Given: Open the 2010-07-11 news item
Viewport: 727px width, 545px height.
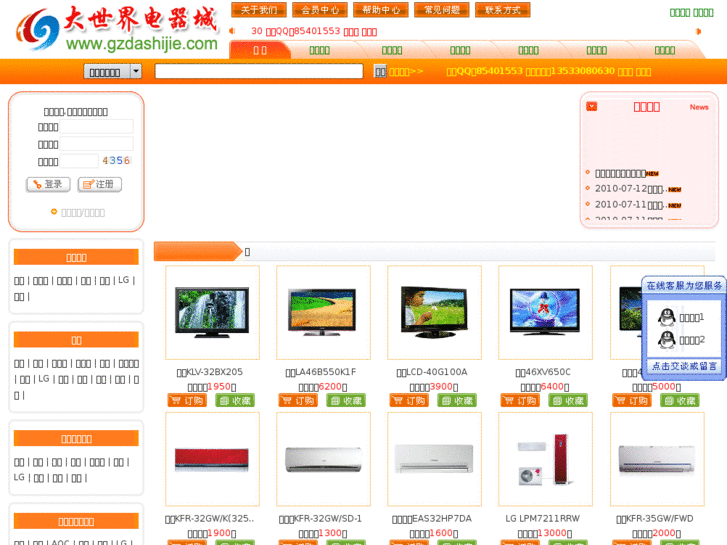Looking at the screenshot, I should click(x=632, y=205).
